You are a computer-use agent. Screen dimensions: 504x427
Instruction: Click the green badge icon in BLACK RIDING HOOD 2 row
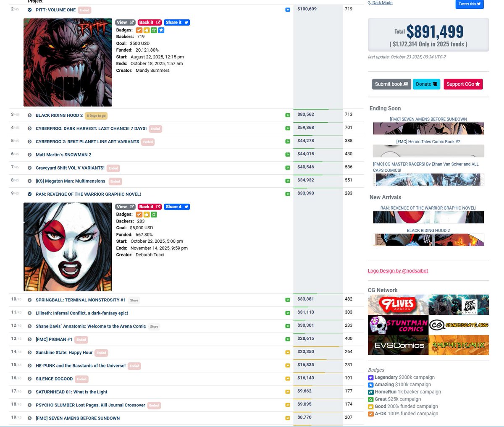pos(288,115)
